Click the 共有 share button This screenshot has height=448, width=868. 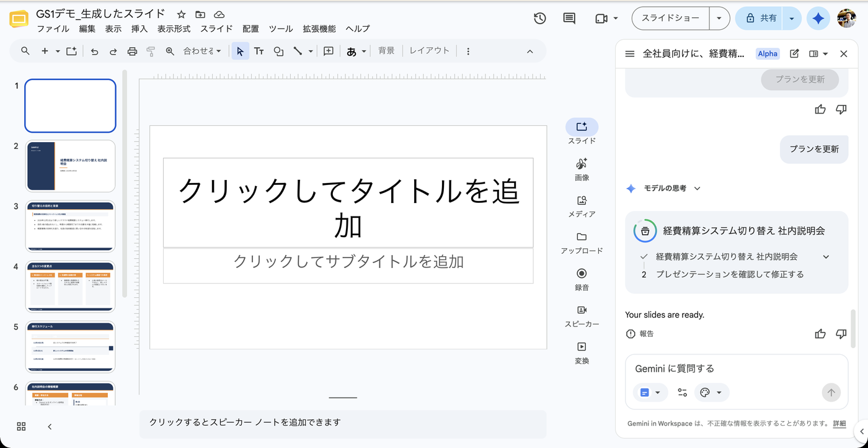(759, 19)
